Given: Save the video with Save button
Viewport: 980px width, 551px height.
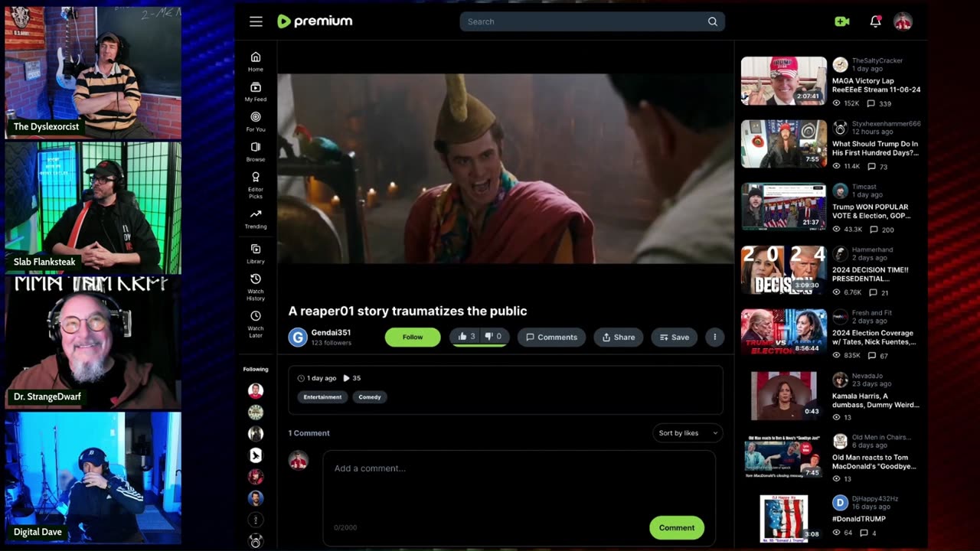Looking at the screenshot, I should (x=675, y=337).
